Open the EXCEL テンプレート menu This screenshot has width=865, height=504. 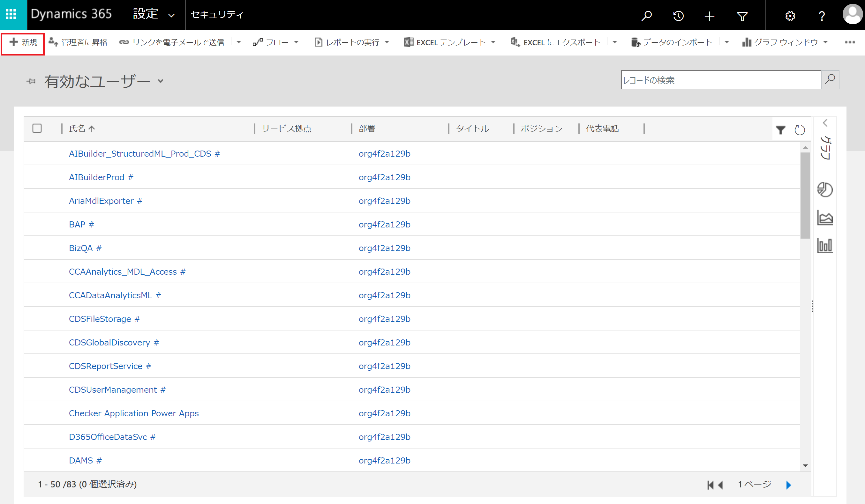450,42
